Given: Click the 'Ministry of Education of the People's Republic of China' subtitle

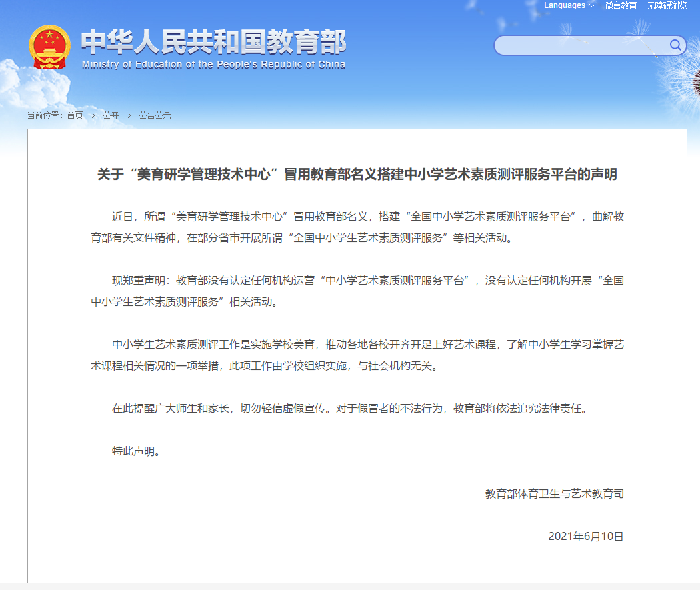Looking at the screenshot, I should (x=213, y=65).
